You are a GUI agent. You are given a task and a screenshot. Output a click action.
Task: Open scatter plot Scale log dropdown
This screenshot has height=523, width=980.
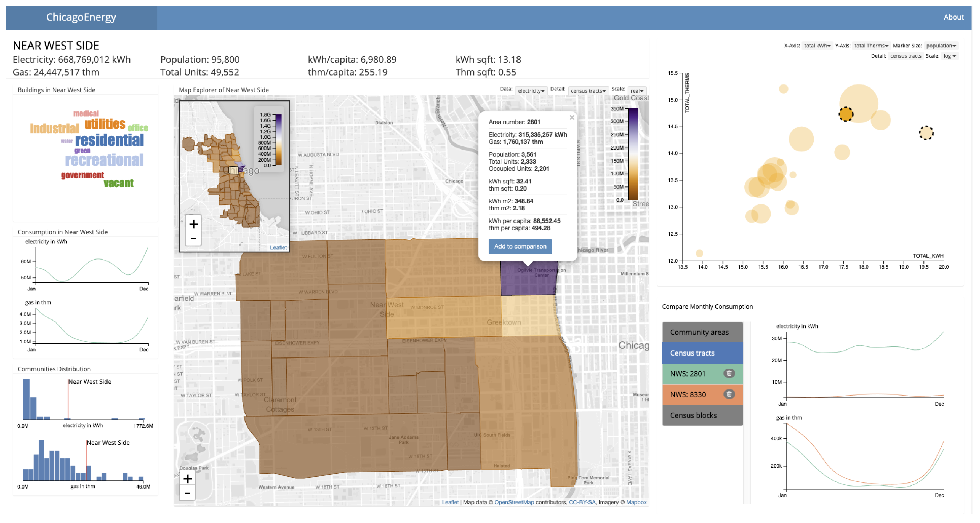point(950,56)
